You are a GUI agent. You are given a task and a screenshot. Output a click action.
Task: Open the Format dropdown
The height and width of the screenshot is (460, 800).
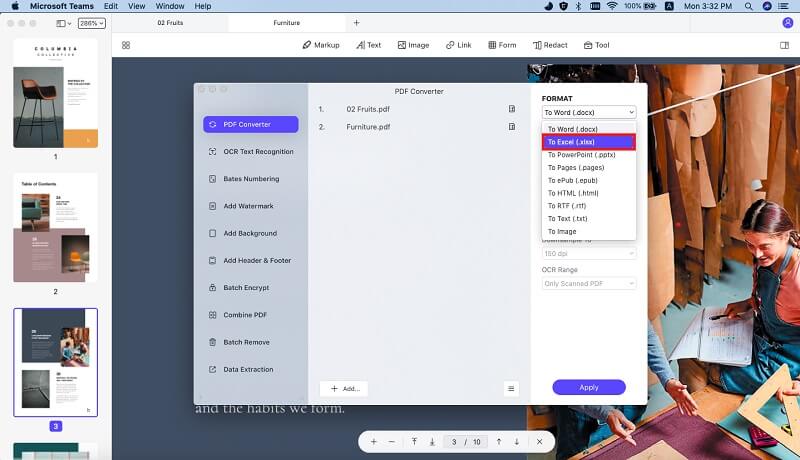589,112
